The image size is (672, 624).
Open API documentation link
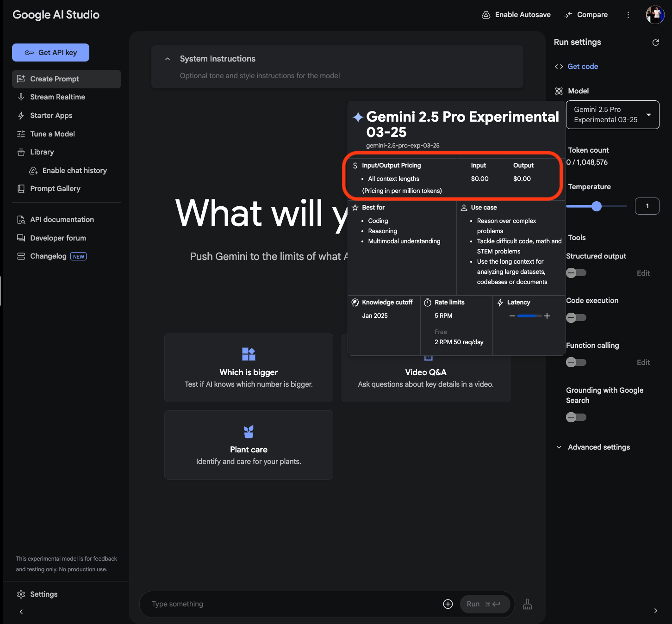tap(62, 220)
